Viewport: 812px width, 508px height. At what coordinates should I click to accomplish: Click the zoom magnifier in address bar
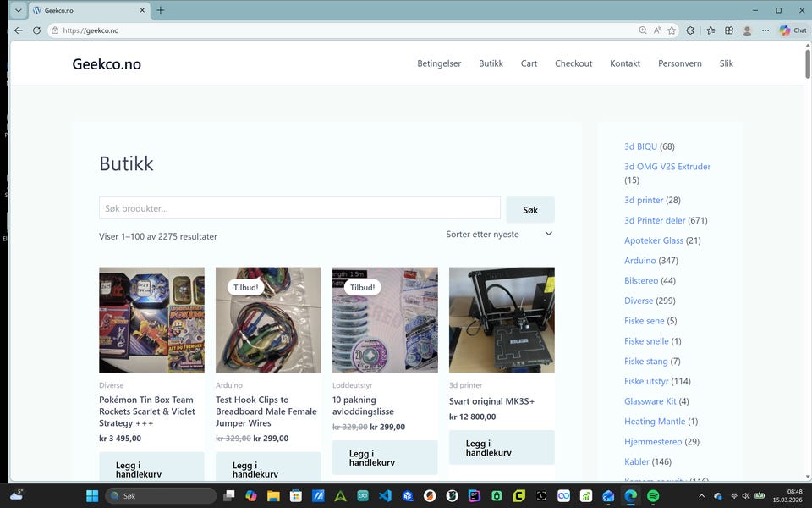[643, 30]
